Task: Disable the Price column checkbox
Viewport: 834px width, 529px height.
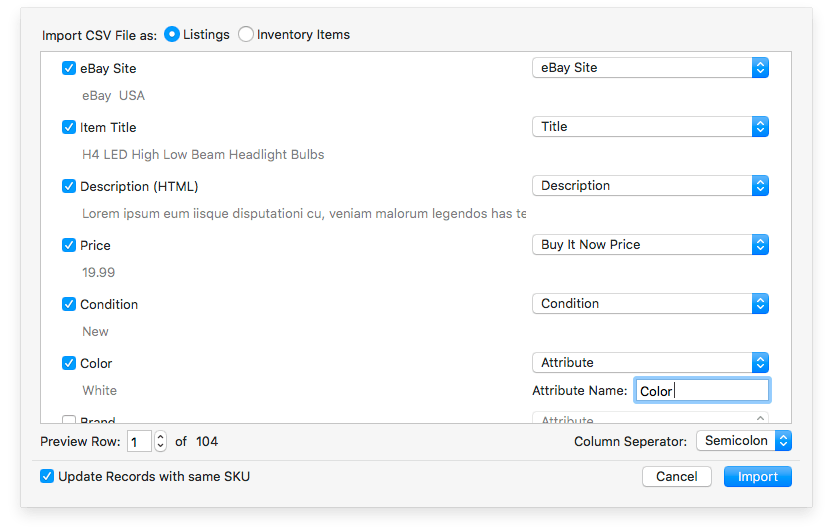Action: click(69, 245)
